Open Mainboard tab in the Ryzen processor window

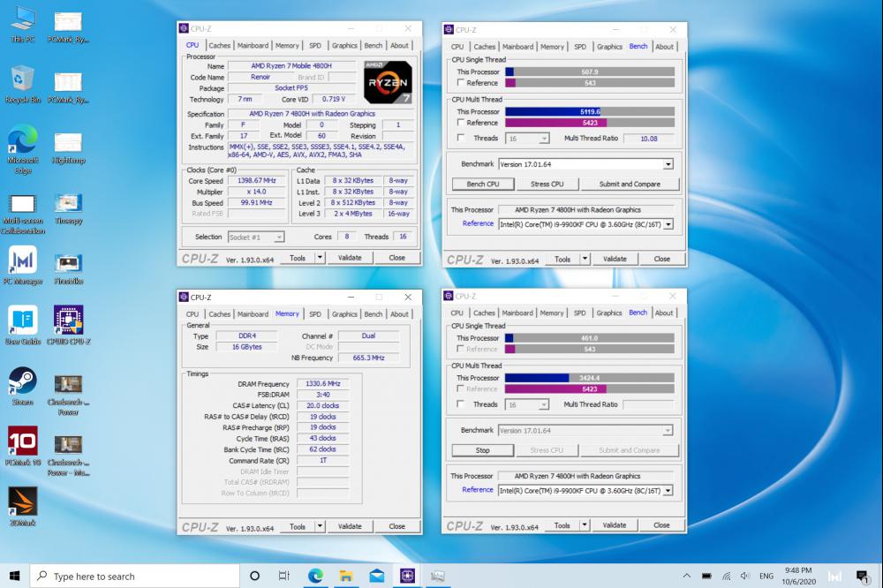(x=253, y=46)
